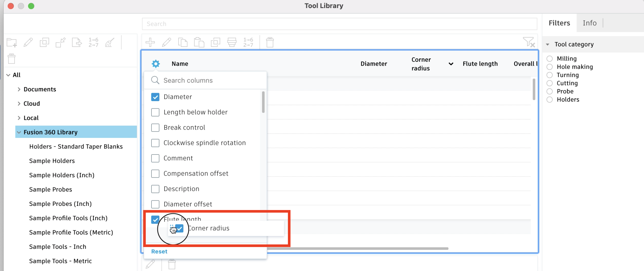Clean the library with the broom icon
The height and width of the screenshot is (271, 644).
coord(109,42)
